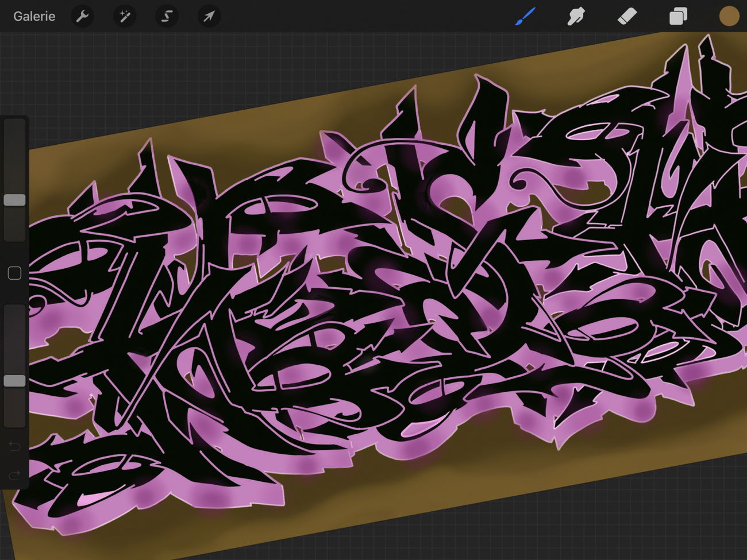Viewport: 747px width, 560px height.
Task: Open the eraser brush library popover
Action: (627, 16)
